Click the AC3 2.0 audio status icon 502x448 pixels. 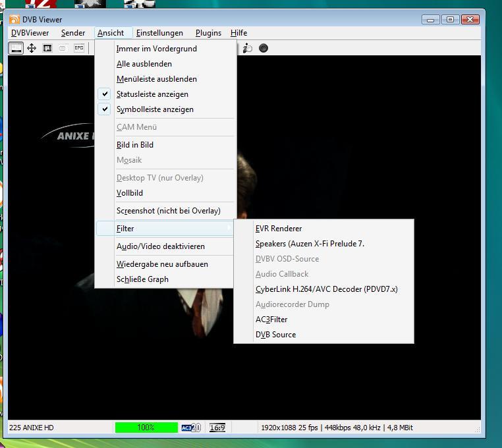191,428
